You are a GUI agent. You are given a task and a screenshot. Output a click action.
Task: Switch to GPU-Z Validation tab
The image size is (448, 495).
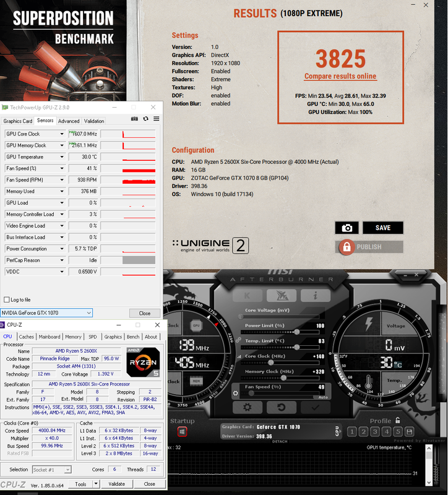(x=94, y=121)
